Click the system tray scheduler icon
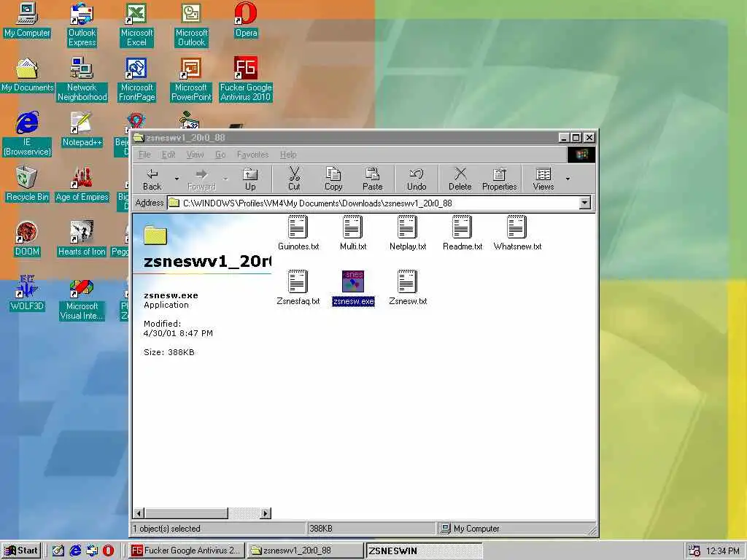Image resolution: width=747 pixels, height=560 pixels. tap(694, 551)
